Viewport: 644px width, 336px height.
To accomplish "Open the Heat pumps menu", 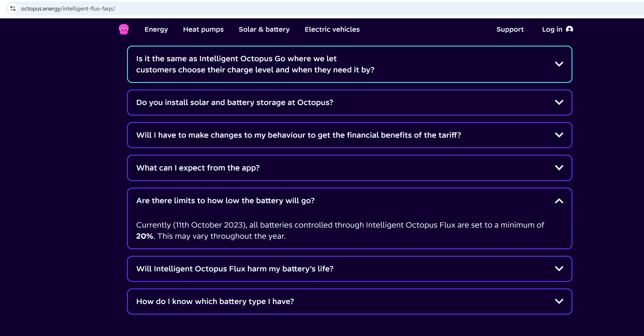I will pos(203,30).
